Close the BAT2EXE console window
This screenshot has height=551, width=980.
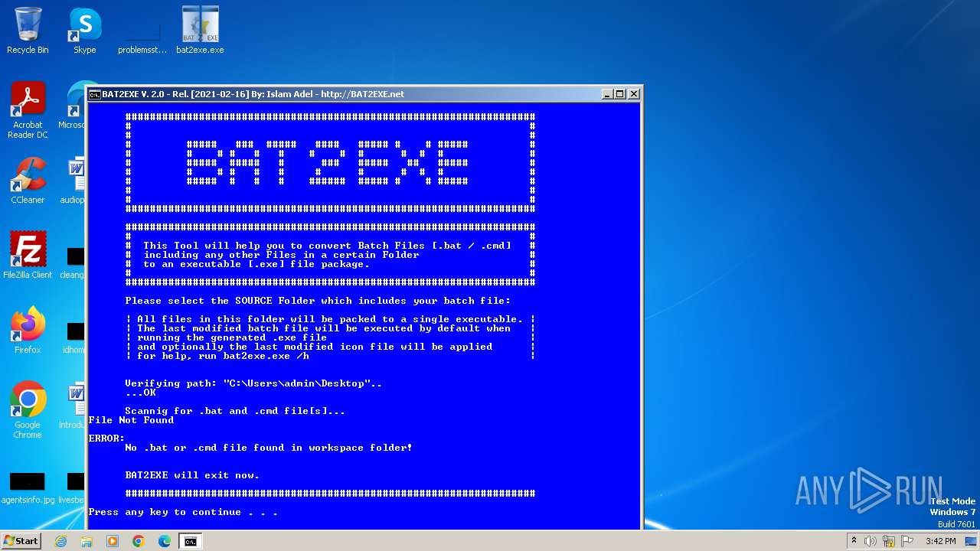tap(634, 94)
